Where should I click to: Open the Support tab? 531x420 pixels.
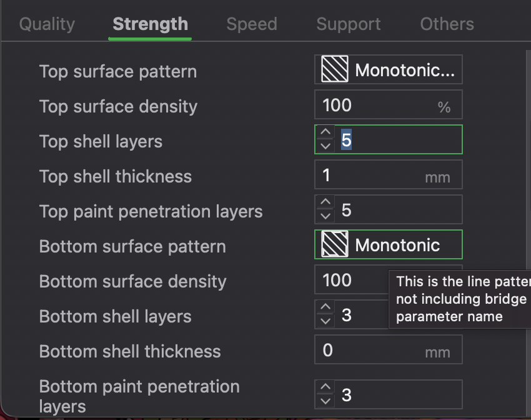(349, 24)
